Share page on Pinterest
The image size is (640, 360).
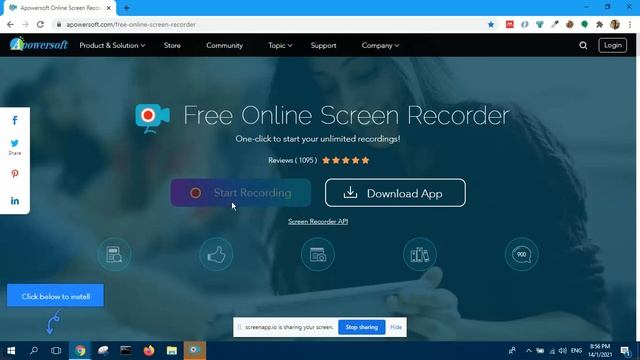15,173
